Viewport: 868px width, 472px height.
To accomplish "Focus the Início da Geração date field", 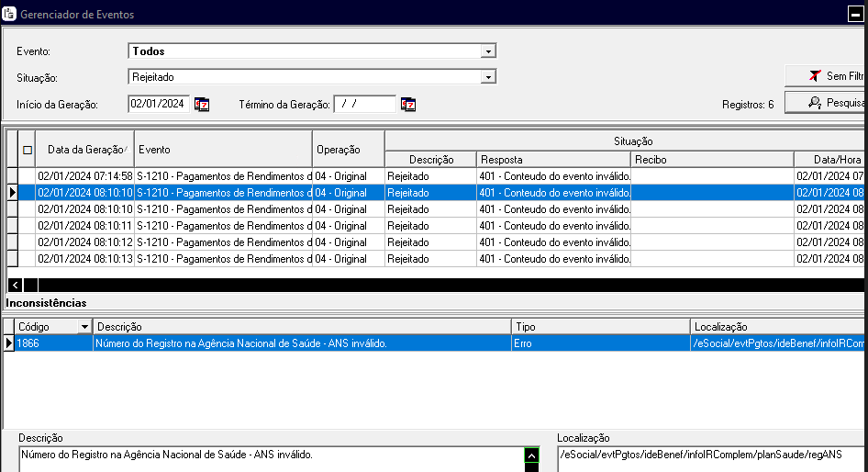I will click(158, 104).
